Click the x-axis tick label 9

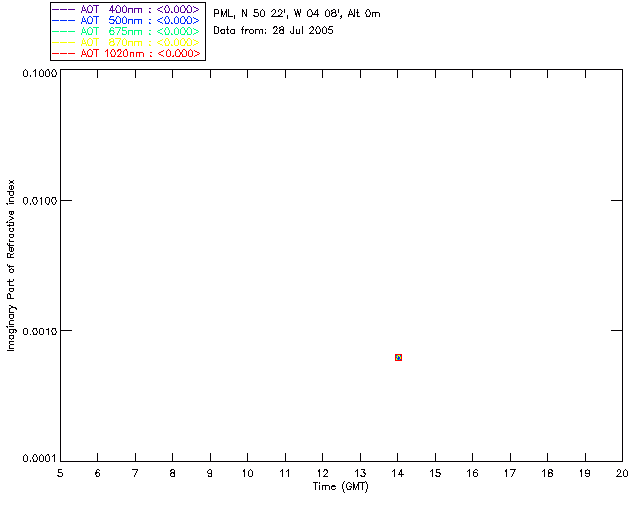[x=210, y=473]
